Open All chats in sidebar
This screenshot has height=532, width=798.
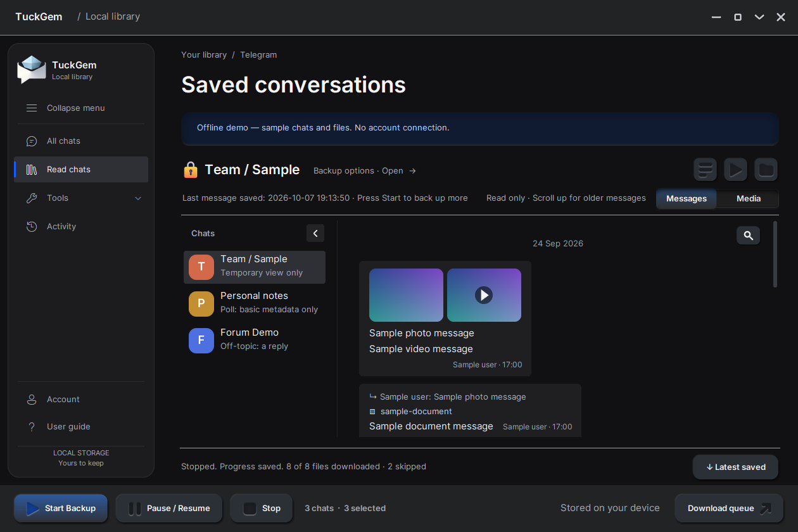81,141
